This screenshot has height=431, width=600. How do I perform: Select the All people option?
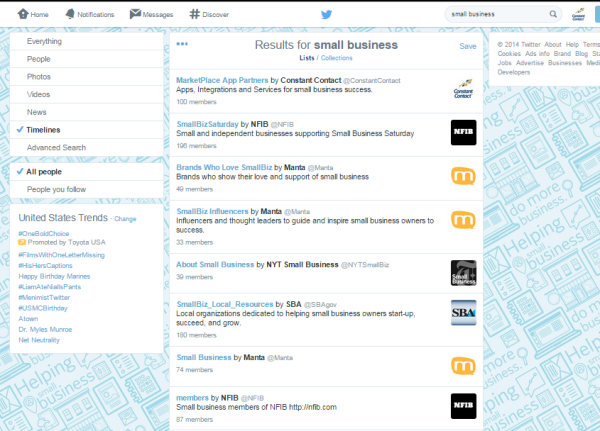click(86, 172)
